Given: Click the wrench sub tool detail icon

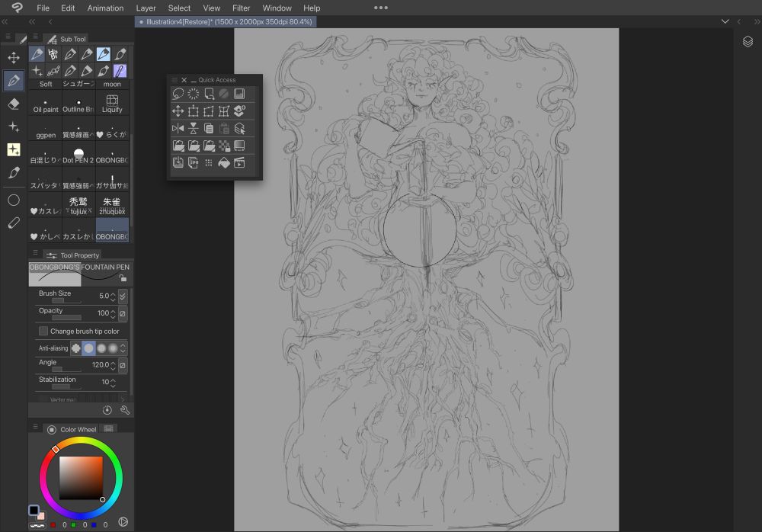Looking at the screenshot, I should point(125,410).
